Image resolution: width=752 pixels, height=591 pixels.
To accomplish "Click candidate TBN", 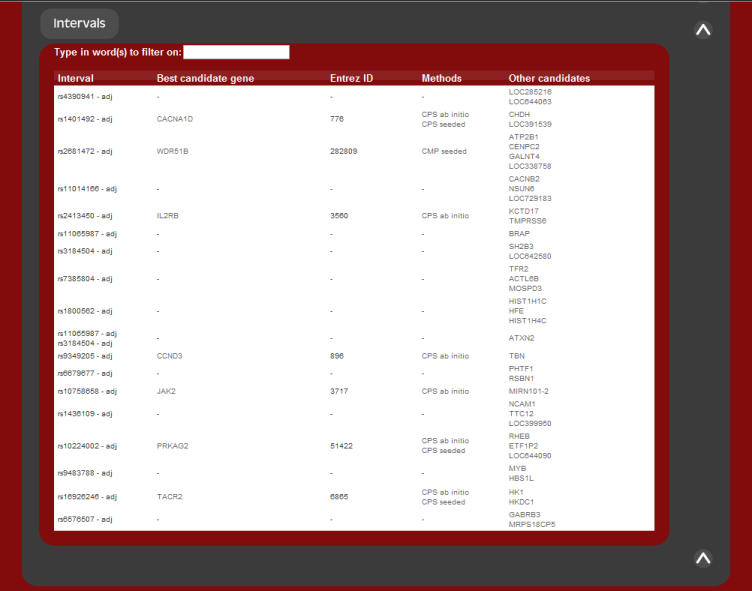I will (517, 356).
